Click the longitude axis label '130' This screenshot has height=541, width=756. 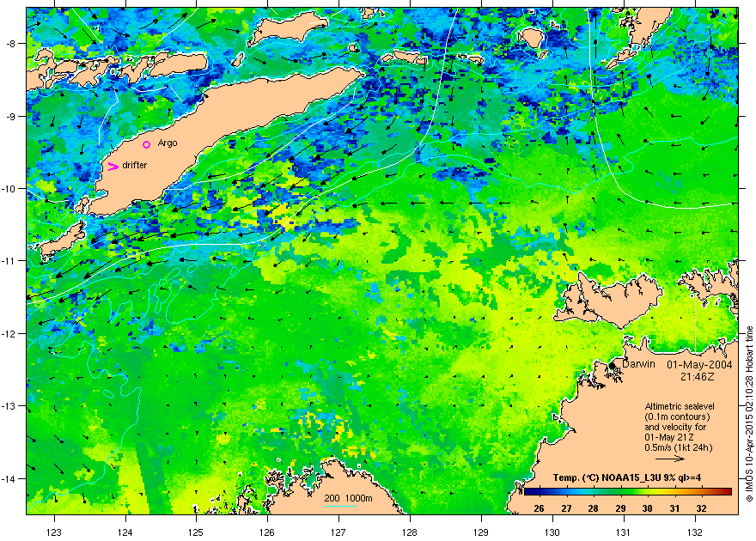click(552, 532)
